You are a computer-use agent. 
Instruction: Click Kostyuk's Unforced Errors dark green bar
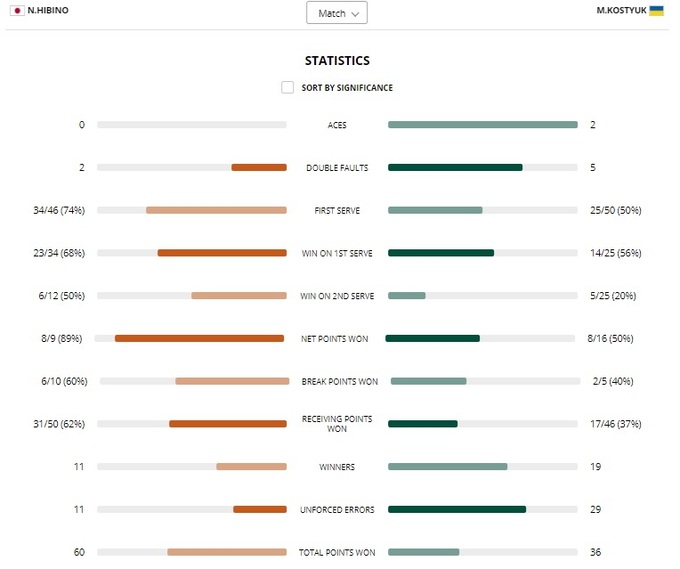457,510
